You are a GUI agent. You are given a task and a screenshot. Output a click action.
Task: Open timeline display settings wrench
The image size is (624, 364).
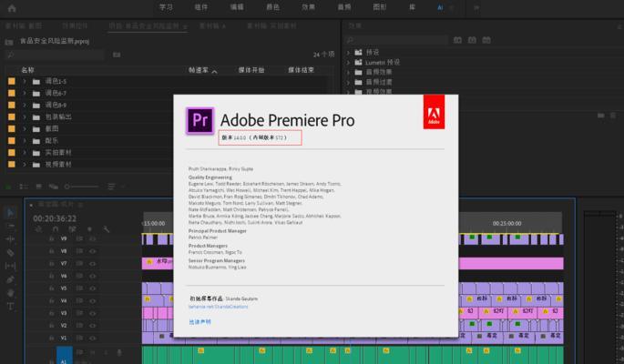[x=107, y=229]
